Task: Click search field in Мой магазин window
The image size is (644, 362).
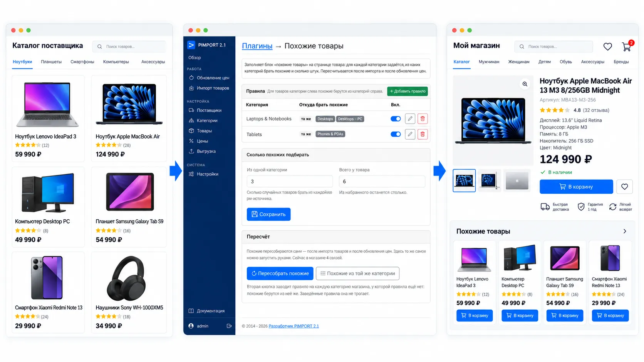Action: pos(553,47)
